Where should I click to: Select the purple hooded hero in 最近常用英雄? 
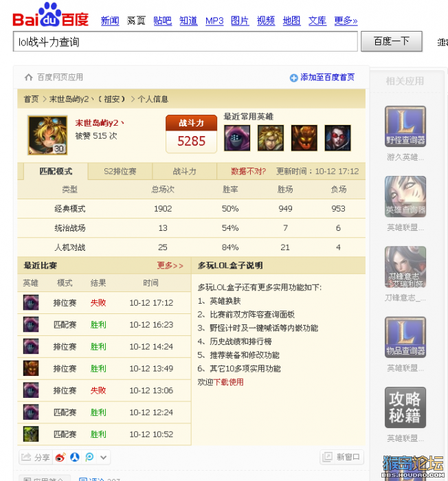coord(237,138)
